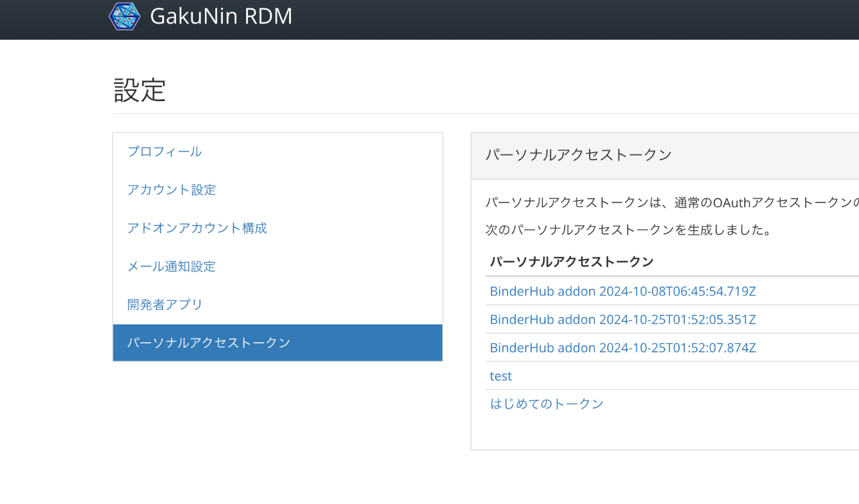Click the 設定 page heading
Viewport: 859px width, 504px height.
pos(140,90)
